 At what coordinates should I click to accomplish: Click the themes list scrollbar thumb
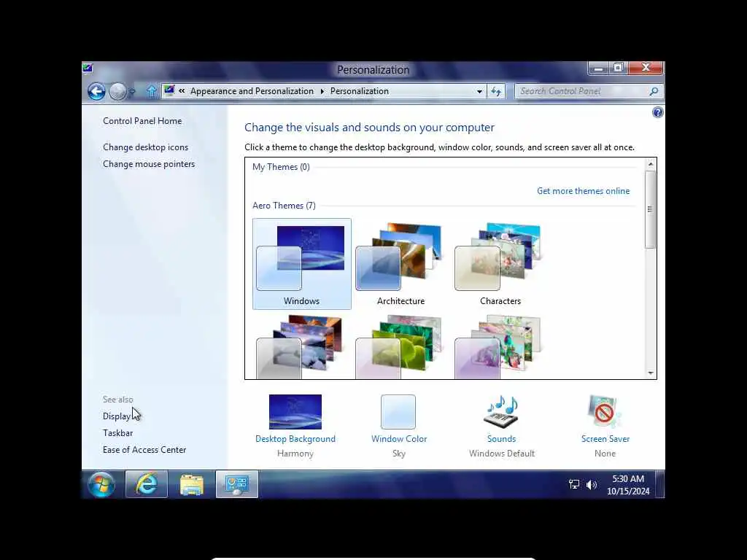coord(650,209)
